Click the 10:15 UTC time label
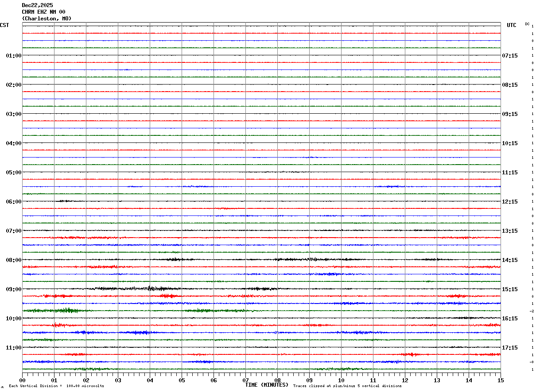This screenshot has height=392, width=536. [510, 143]
